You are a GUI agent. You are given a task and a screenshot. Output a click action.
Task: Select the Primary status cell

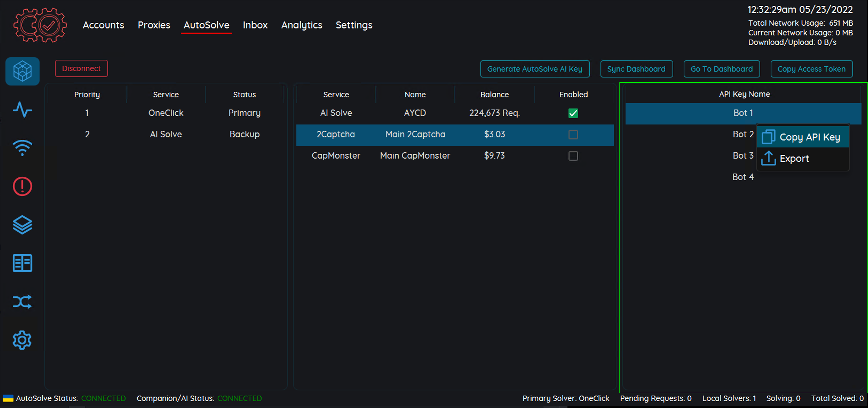245,113
